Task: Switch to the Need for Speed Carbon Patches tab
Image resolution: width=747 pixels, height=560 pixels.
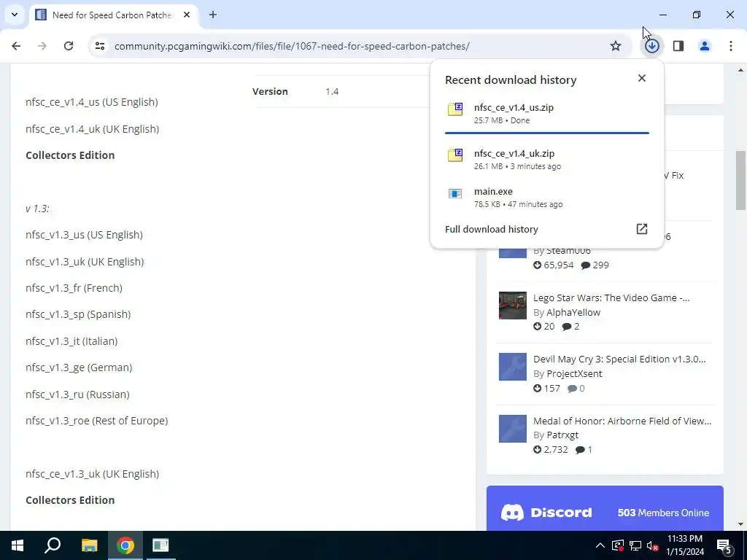Action: click(113, 15)
